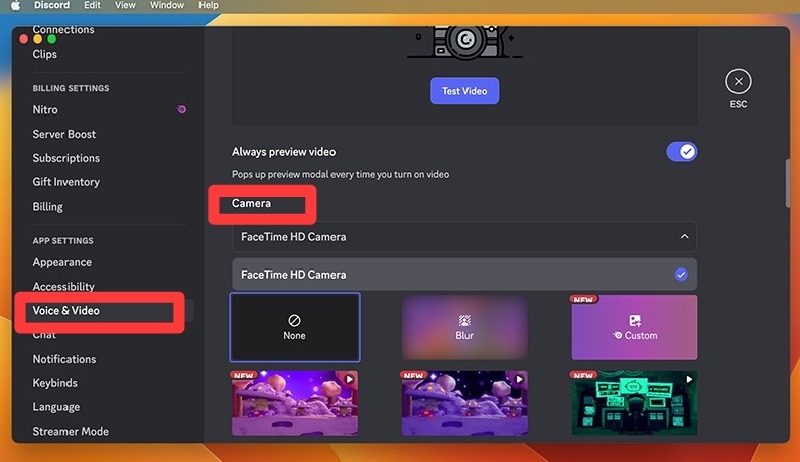
Task: Click the Nitro badge icon in sidebar
Action: click(181, 110)
